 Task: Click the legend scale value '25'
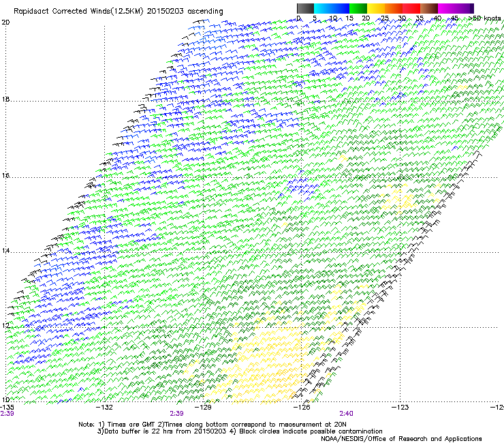point(384,18)
